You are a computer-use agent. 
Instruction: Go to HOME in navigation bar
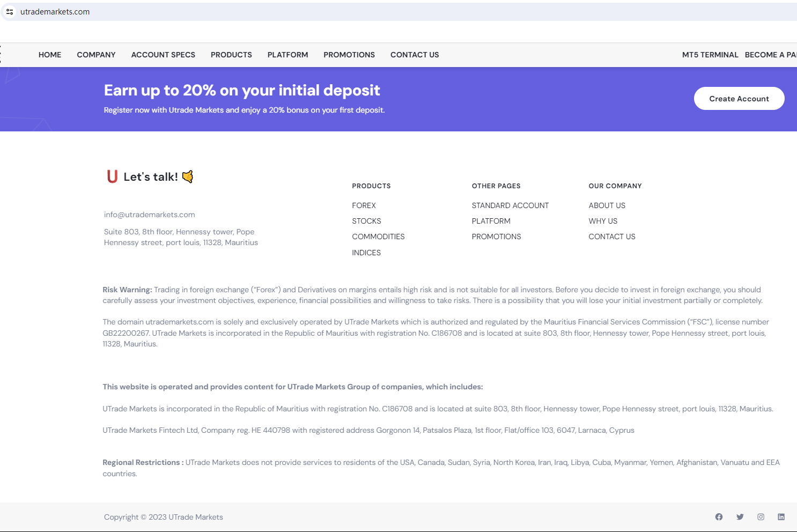pos(50,55)
